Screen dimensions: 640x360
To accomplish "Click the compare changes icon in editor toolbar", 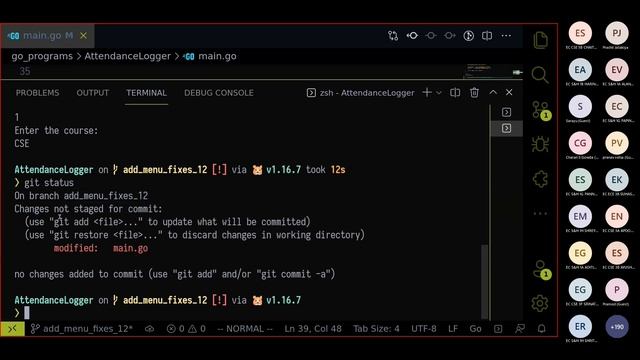I will coord(393,36).
